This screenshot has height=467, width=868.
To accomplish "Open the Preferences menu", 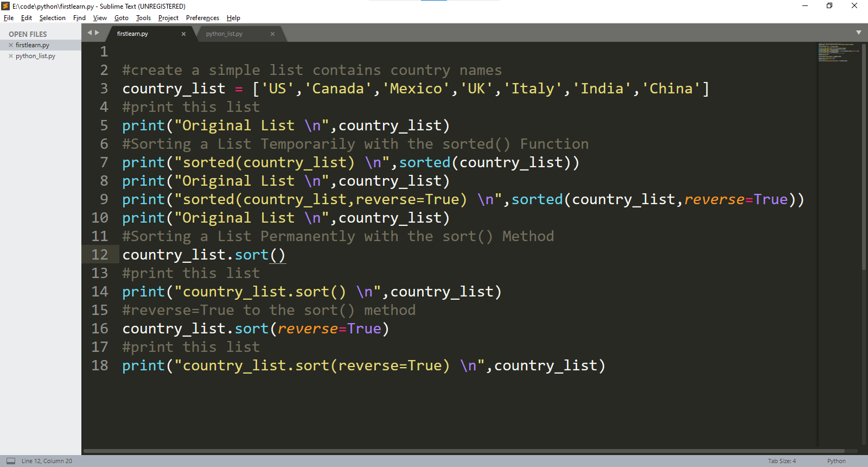I will [202, 18].
